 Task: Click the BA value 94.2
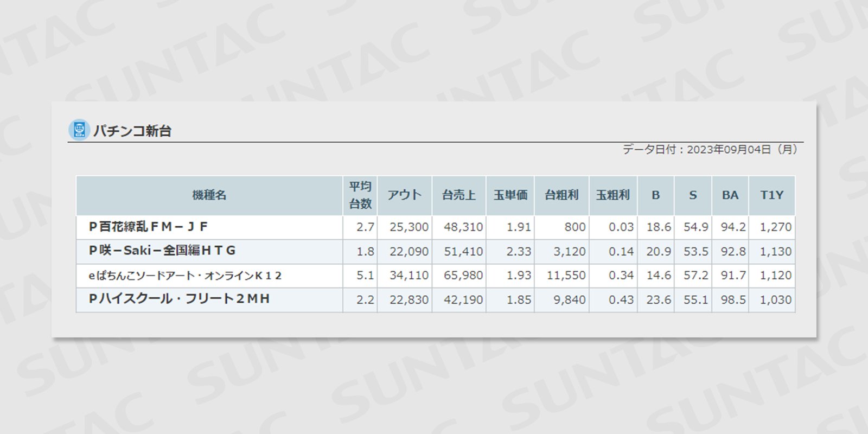[x=733, y=227]
